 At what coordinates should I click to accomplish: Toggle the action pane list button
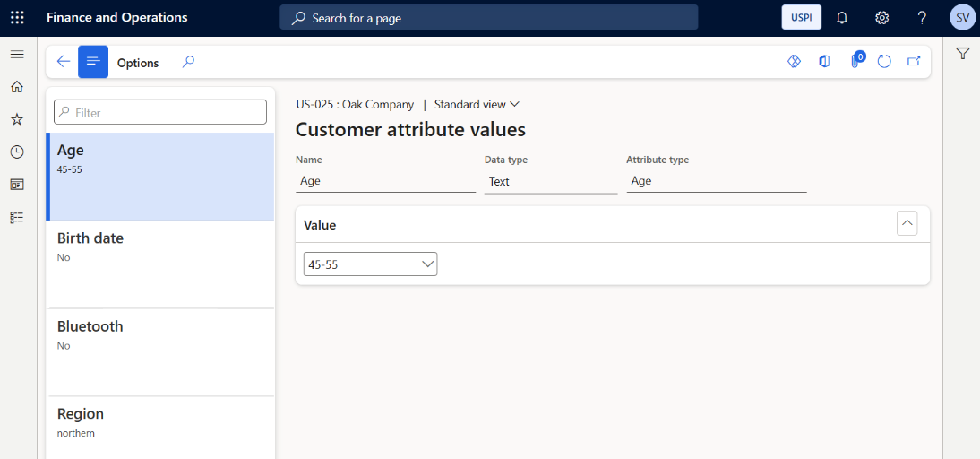pyautogui.click(x=93, y=61)
